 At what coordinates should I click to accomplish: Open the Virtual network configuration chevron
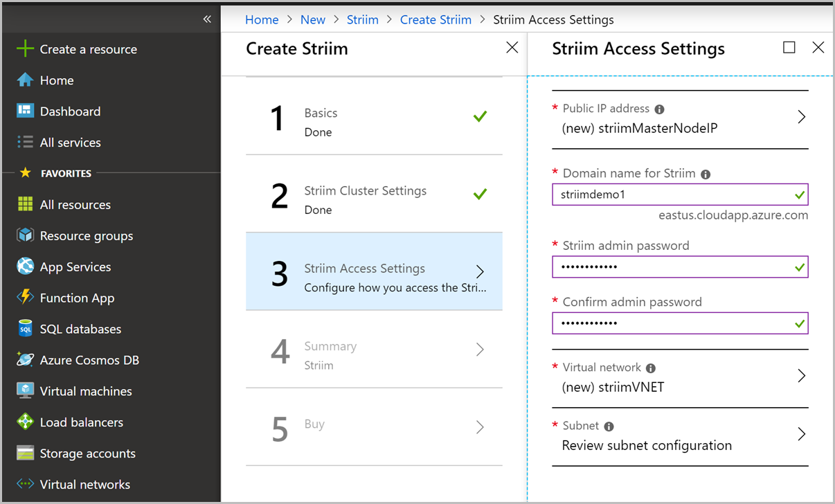click(x=802, y=375)
